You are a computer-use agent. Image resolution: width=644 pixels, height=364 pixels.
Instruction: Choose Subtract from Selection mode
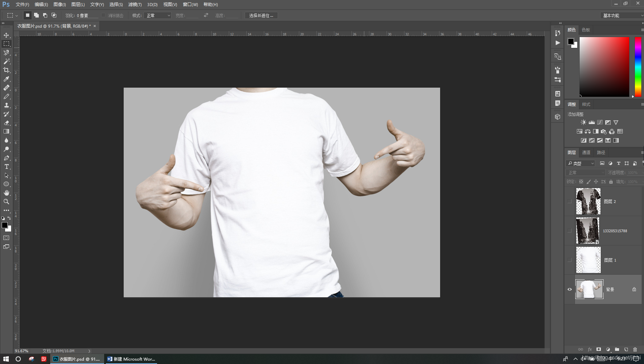click(x=45, y=16)
